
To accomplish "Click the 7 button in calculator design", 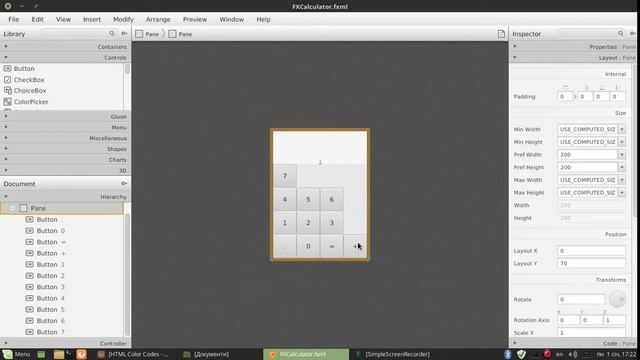I will 285,176.
